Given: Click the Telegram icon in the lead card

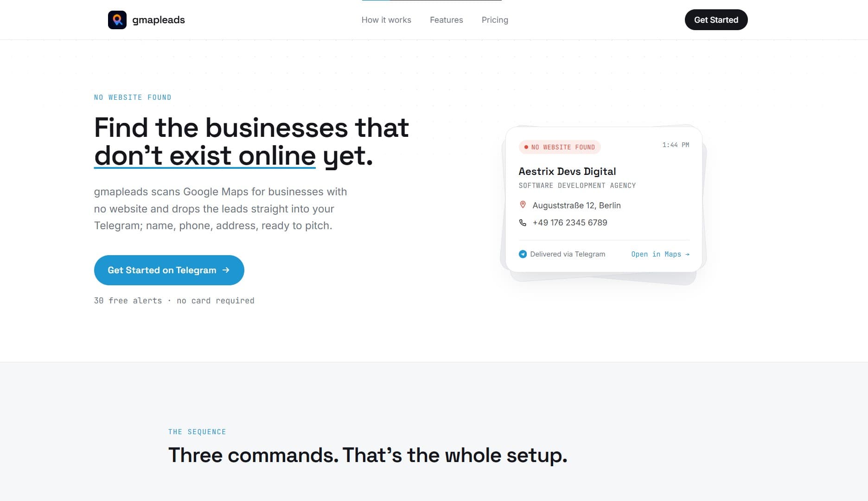Looking at the screenshot, I should click(x=523, y=254).
